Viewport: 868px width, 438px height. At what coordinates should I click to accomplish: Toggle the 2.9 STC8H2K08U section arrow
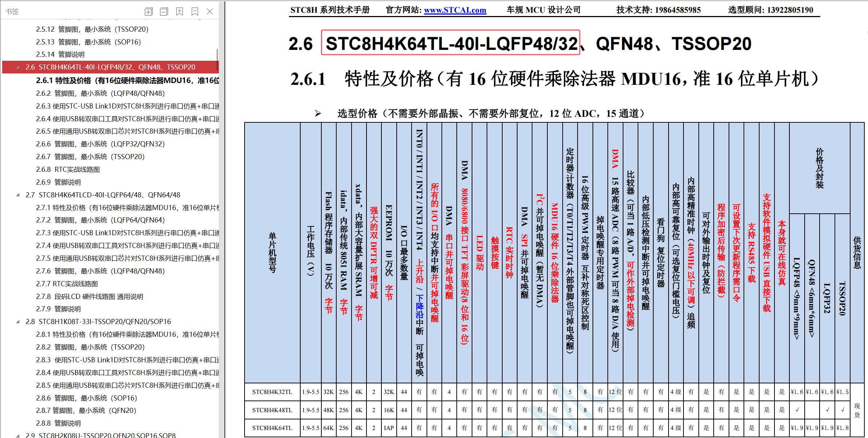(x=18, y=435)
